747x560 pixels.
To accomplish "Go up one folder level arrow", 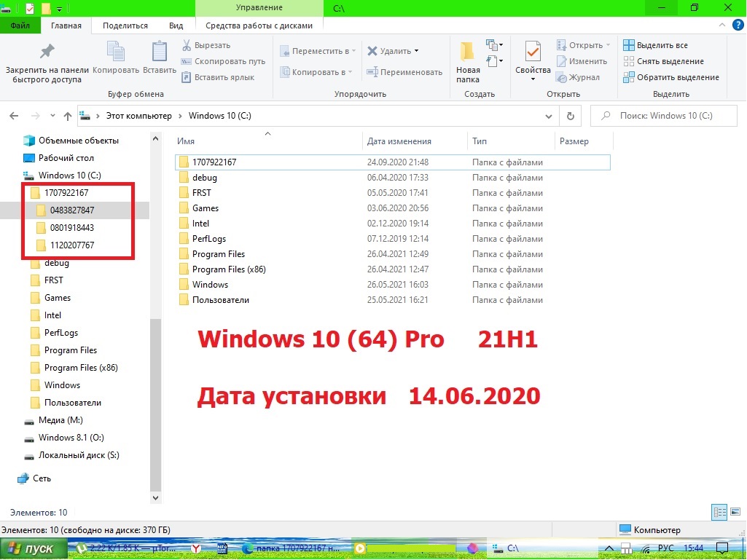I will click(68, 116).
